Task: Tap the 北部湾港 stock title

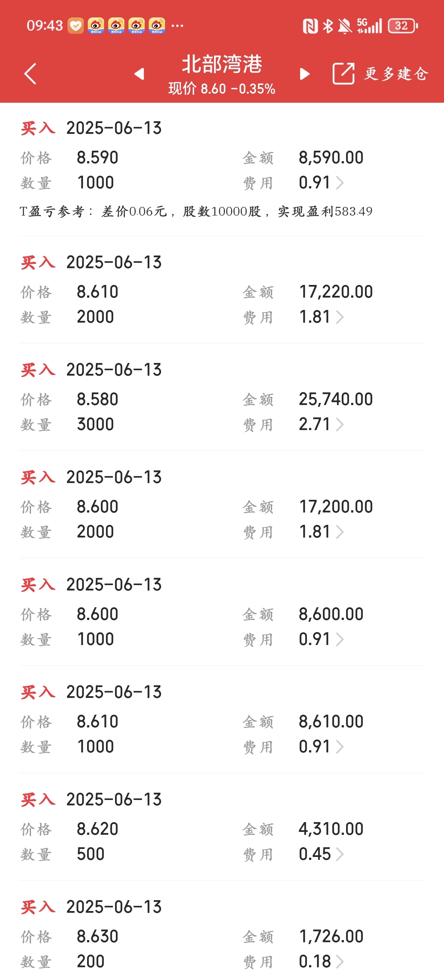Action: (x=222, y=64)
